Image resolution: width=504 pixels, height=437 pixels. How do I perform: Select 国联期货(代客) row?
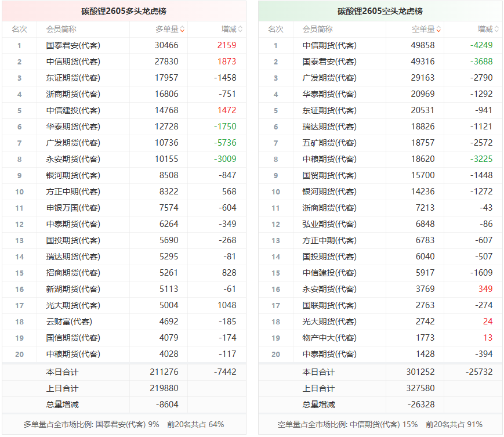coord(380,305)
